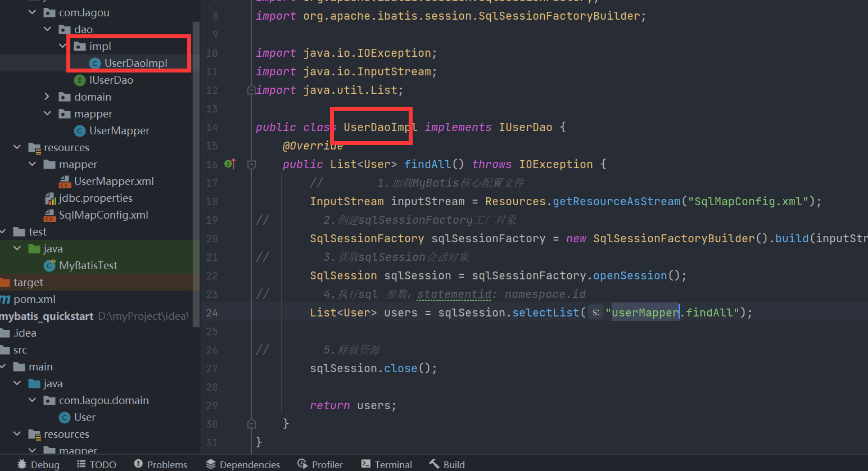The height and width of the screenshot is (471, 868).
Task: Click line number 24 in the gutter
Action: pos(211,313)
